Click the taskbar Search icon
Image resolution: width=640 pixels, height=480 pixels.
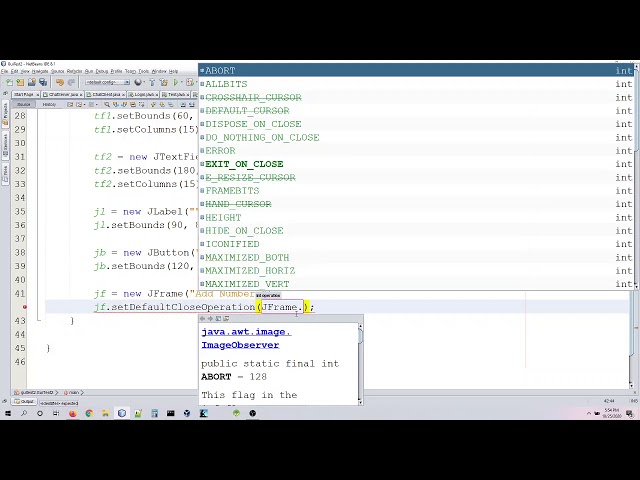(x=24, y=413)
